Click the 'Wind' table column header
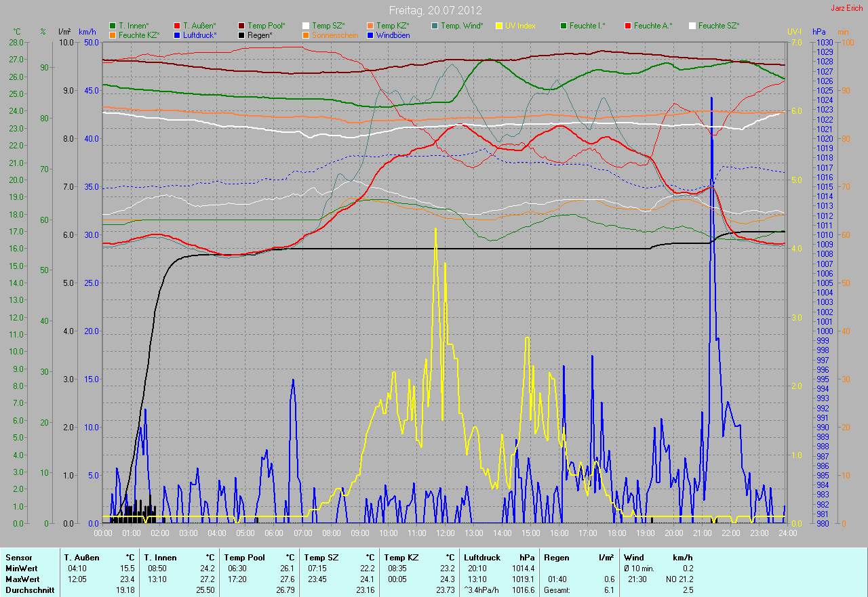 pos(634,558)
